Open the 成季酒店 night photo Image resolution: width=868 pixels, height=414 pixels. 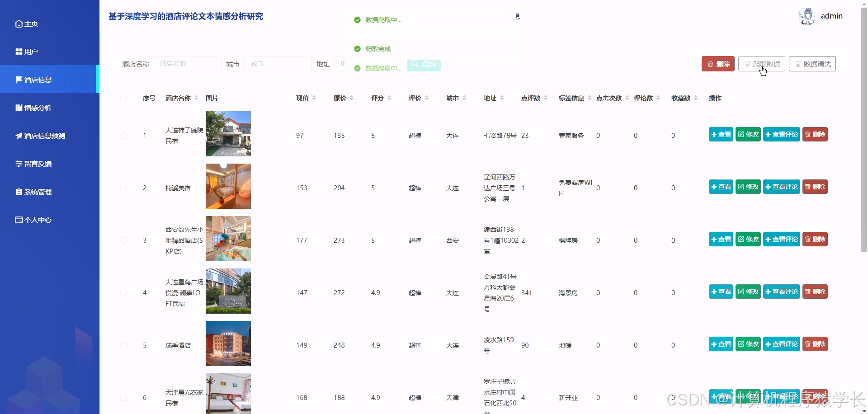[228, 343]
